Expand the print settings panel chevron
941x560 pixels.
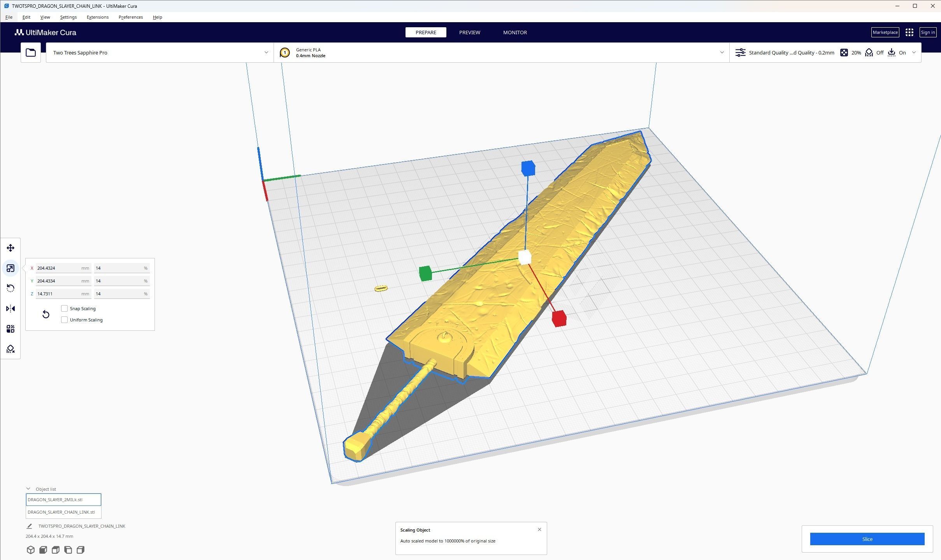pos(914,53)
